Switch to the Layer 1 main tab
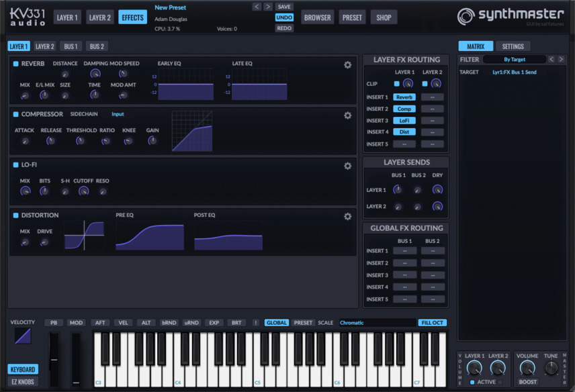The width and height of the screenshot is (575, 392). [67, 17]
